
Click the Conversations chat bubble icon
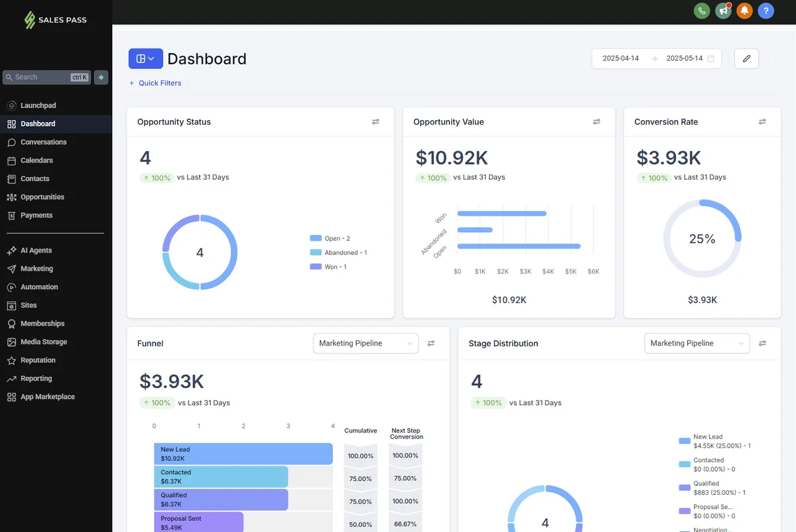click(x=11, y=142)
